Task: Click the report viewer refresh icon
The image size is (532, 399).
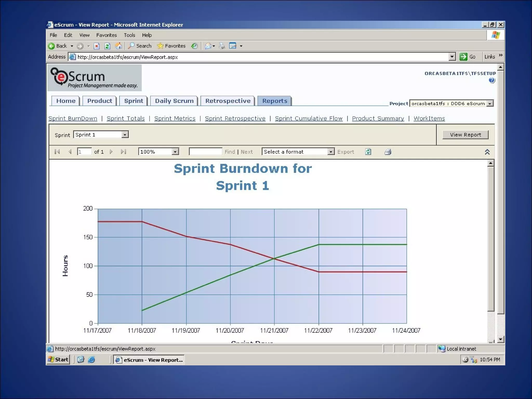Action: [368, 152]
